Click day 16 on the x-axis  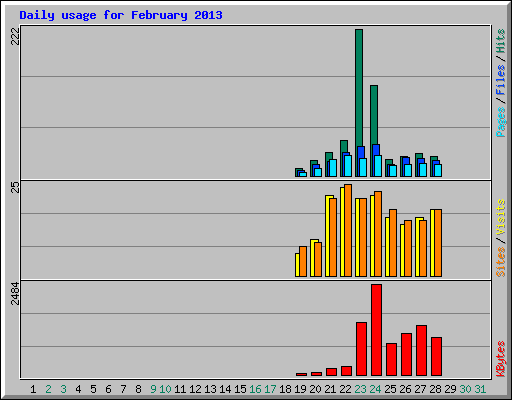click(255, 389)
